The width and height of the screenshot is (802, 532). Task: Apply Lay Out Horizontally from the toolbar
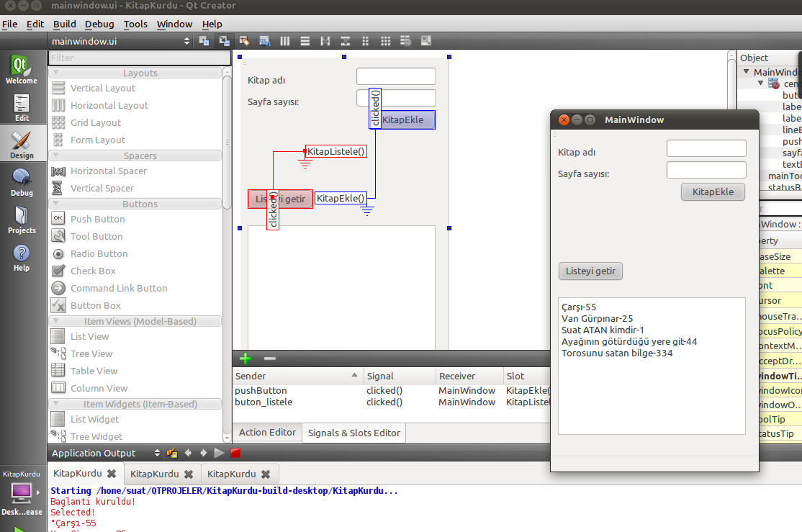point(285,41)
